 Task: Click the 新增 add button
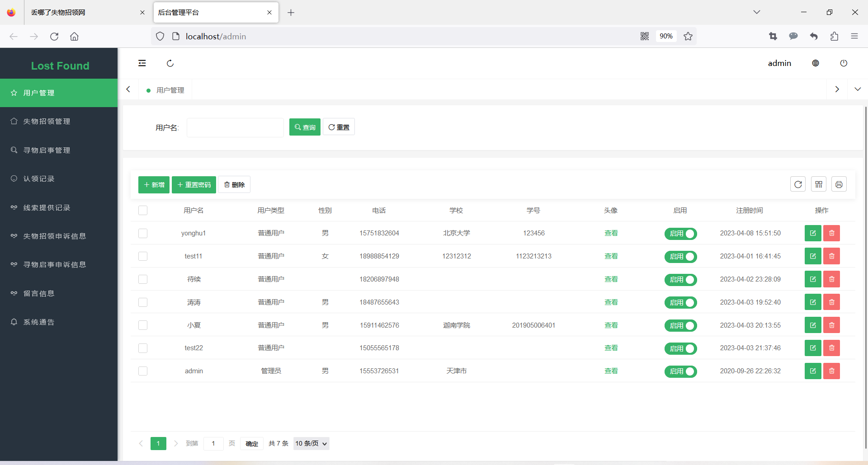[154, 185]
